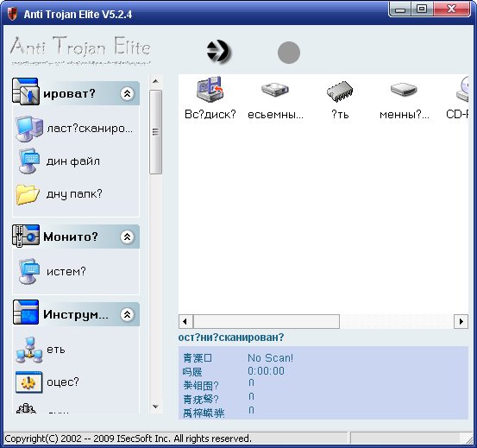
Task: Click the gray stop circle button
Action: pos(289,53)
